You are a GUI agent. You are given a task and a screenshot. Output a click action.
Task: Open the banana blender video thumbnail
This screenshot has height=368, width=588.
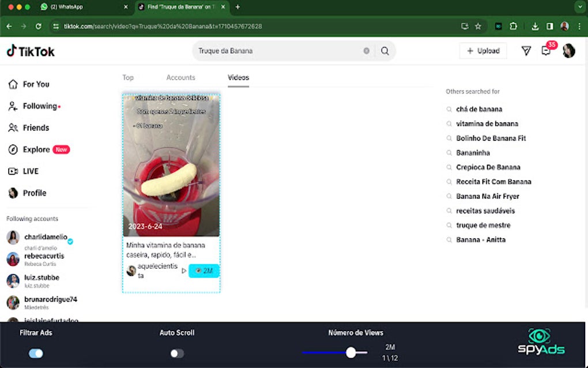(171, 166)
